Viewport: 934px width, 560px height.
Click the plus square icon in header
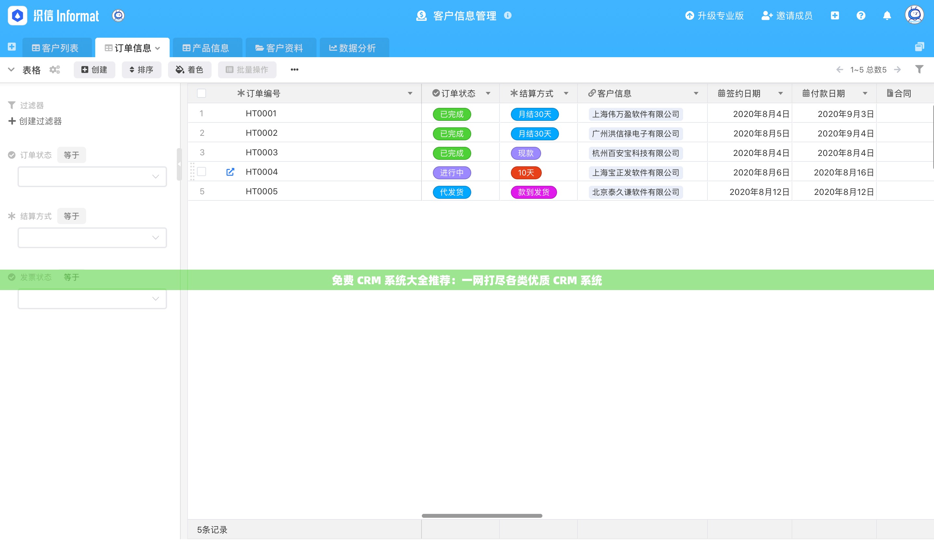835,16
